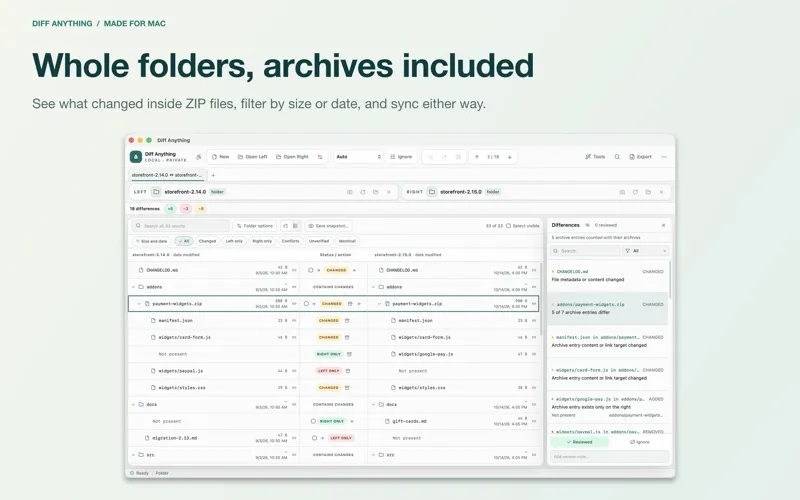Go to previous difference with up arrow
800x500 pixels.
point(477,157)
